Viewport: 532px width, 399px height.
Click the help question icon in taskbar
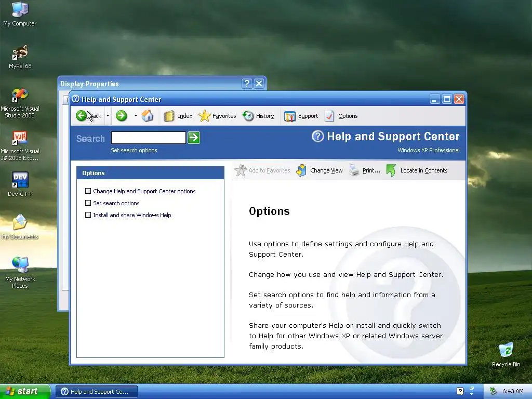460,392
